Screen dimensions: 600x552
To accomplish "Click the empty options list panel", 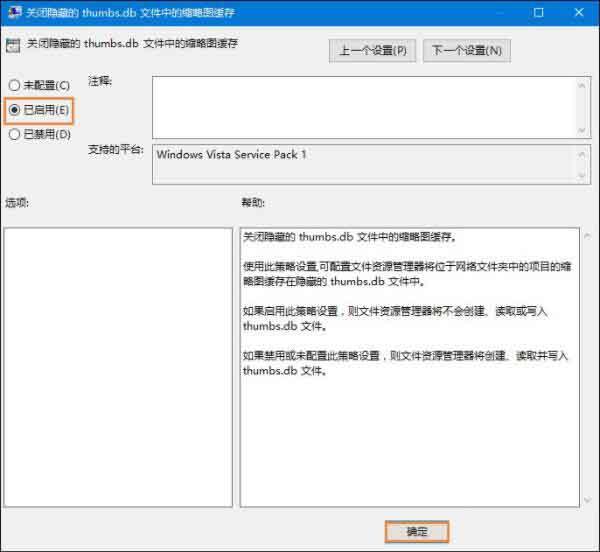I will 118,367.
